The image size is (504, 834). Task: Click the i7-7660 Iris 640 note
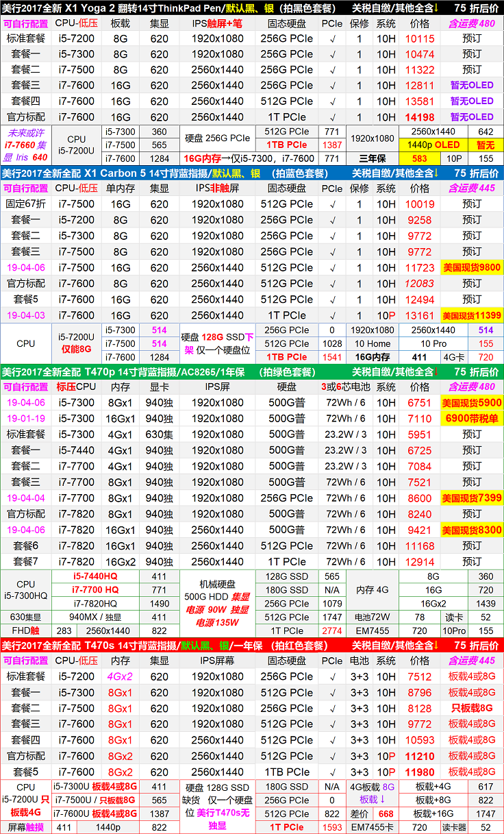(x=26, y=145)
